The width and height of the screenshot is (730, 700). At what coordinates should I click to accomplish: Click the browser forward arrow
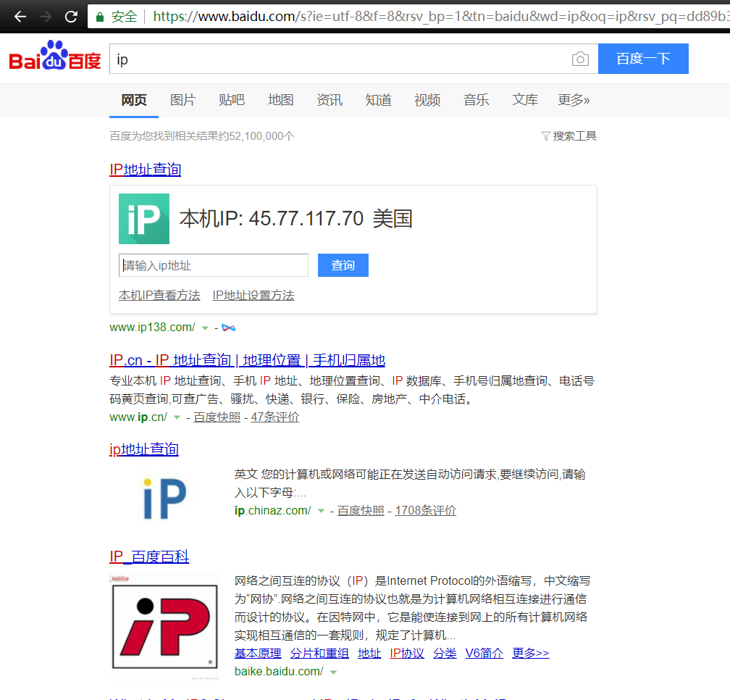pyautogui.click(x=46, y=17)
